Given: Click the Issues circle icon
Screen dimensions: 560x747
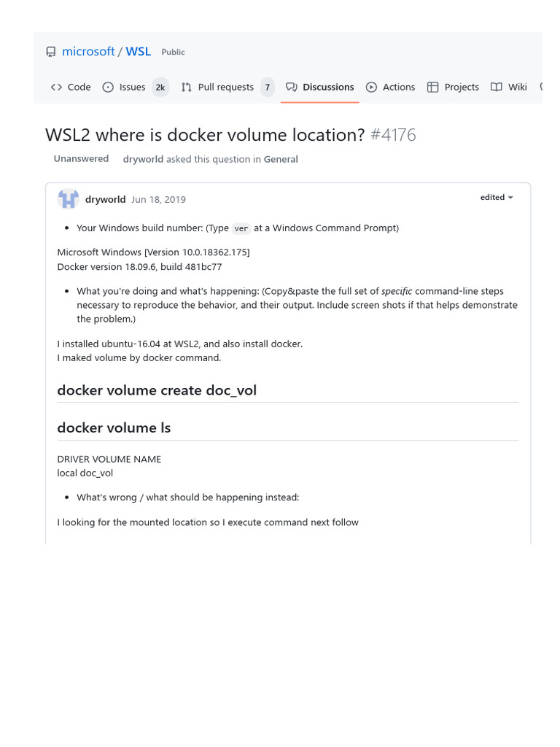Looking at the screenshot, I should (x=108, y=88).
